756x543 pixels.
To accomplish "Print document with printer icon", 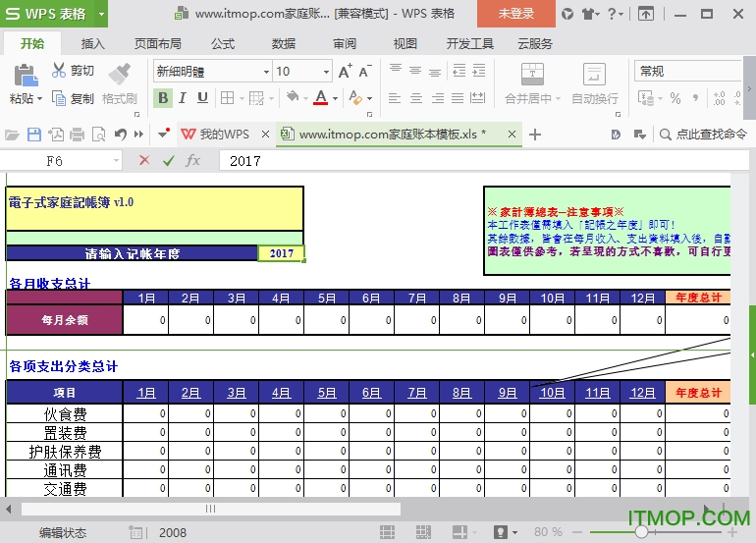I will click(x=78, y=135).
